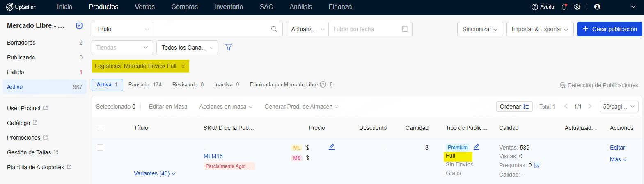Screen dimensions: 644x184
Task: Click the Editar link for the listing
Action: [617, 148]
